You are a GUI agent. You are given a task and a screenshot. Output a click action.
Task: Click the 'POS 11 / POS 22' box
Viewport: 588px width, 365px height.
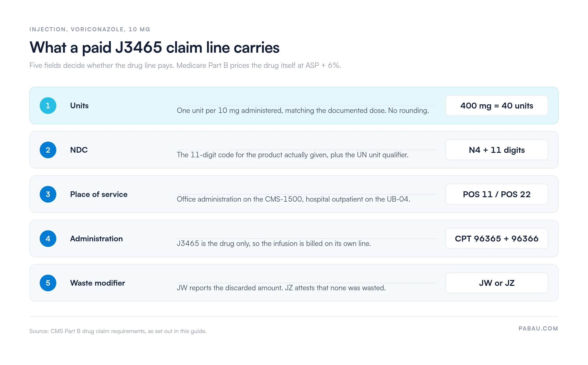point(497,194)
